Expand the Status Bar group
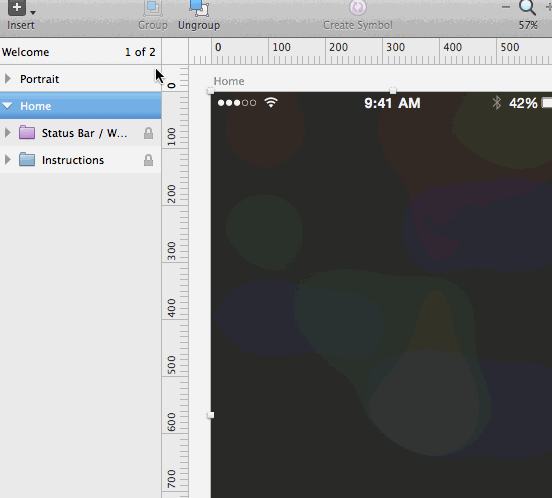552x498 pixels. (x=8, y=133)
